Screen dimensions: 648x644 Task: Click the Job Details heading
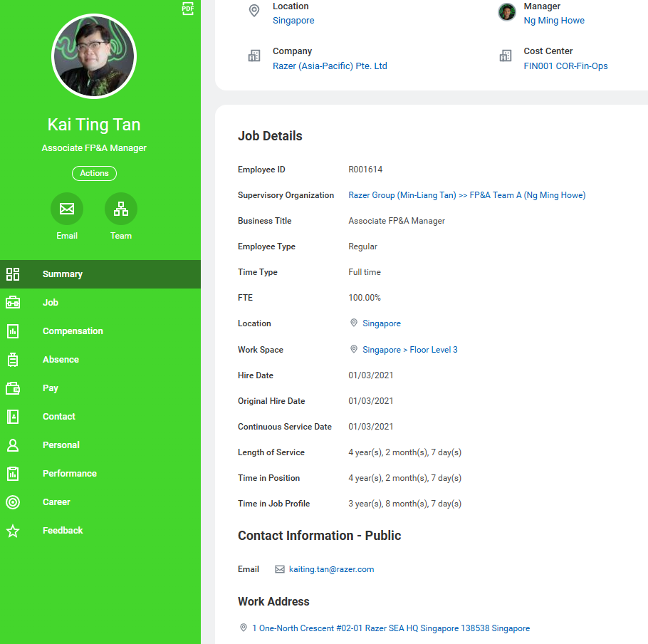click(x=270, y=135)
